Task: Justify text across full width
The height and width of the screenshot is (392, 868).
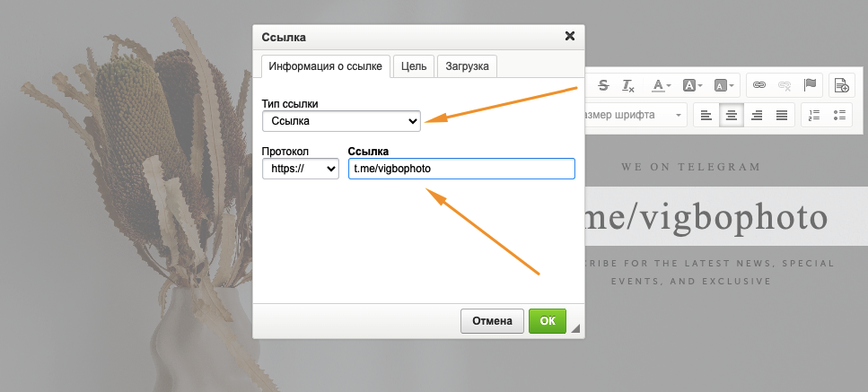Action: [x=782, y=115]
